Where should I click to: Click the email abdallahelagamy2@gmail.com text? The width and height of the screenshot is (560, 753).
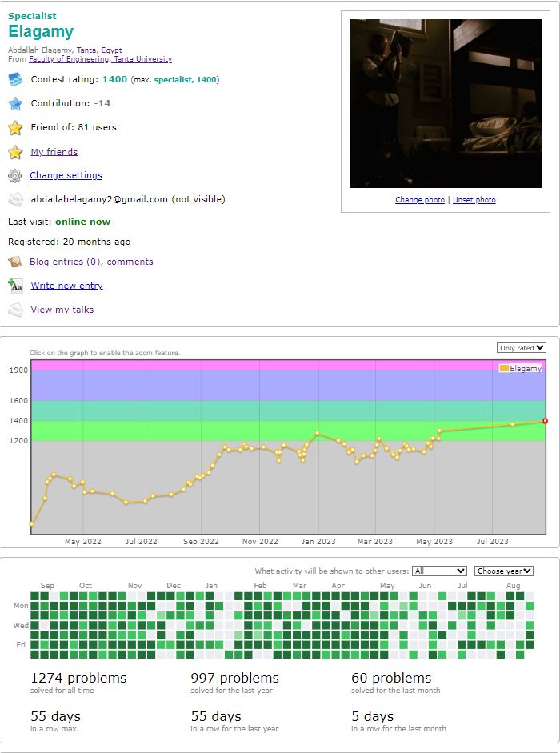(x=99, y=199)
